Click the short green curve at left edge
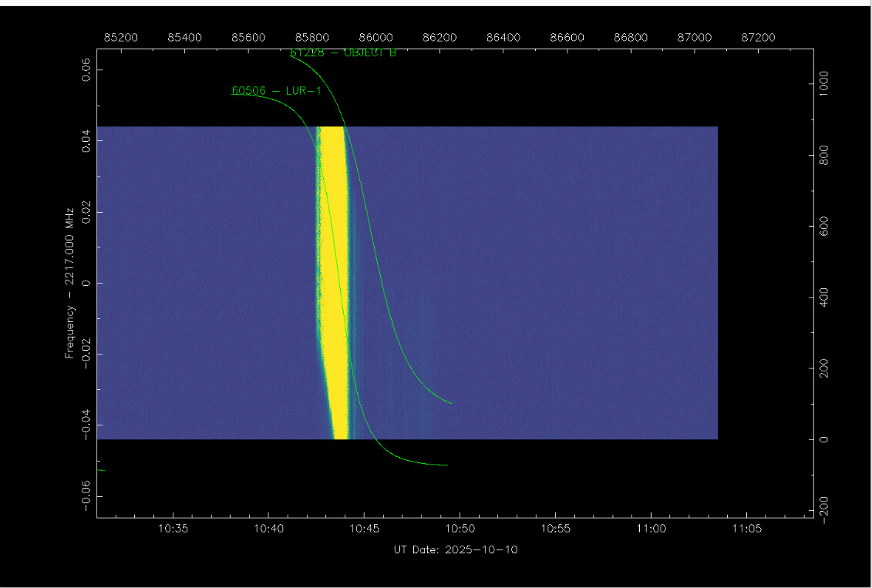Viewport: 872px width, 588px height. coord(100,469)
